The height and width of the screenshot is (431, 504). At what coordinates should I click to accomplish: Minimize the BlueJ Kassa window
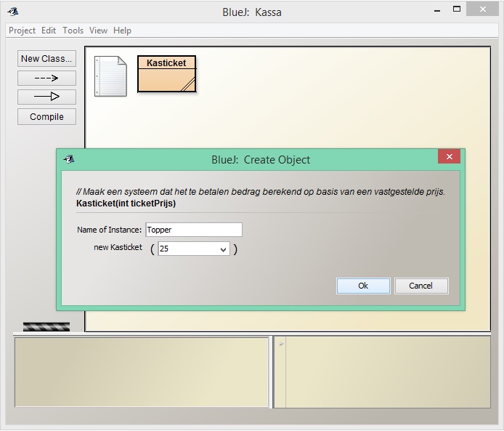coord(437,11)
